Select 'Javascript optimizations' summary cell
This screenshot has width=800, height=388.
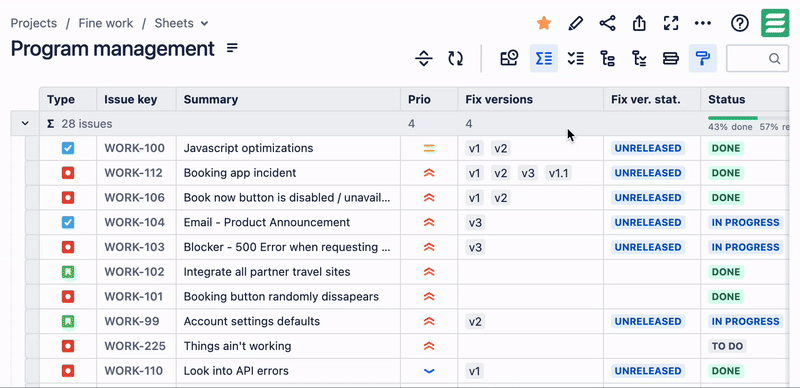[288, 148]
